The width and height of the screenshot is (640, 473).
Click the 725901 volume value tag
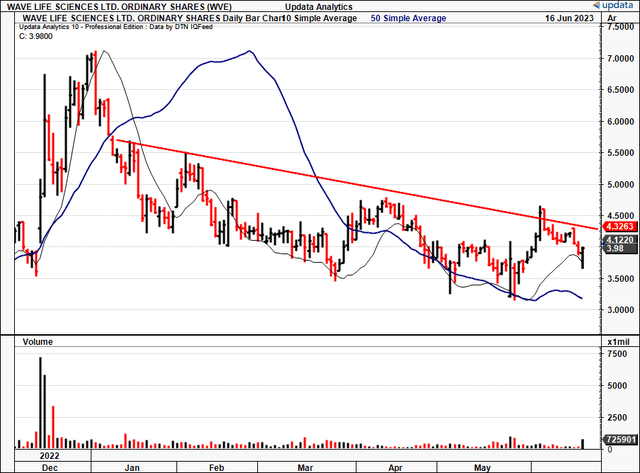pos(620,440)
